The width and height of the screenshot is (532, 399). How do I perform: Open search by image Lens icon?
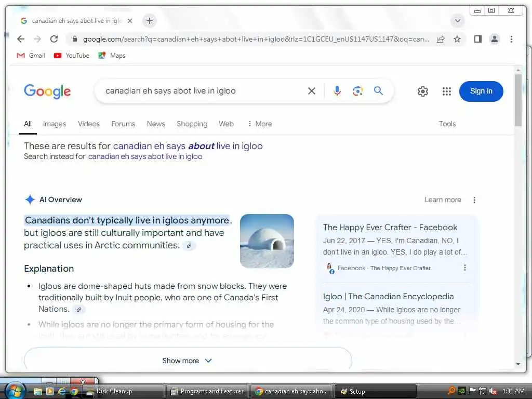357,91
